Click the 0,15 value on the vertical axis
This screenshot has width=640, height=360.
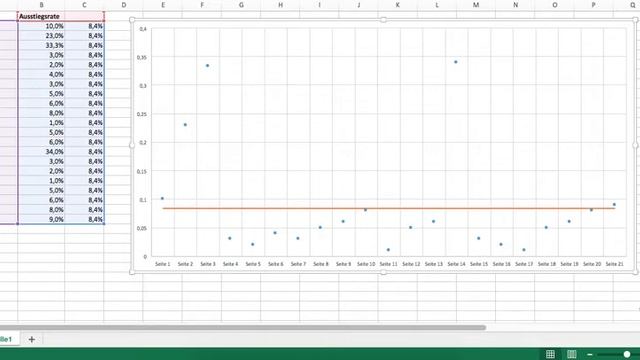point(142,171)
